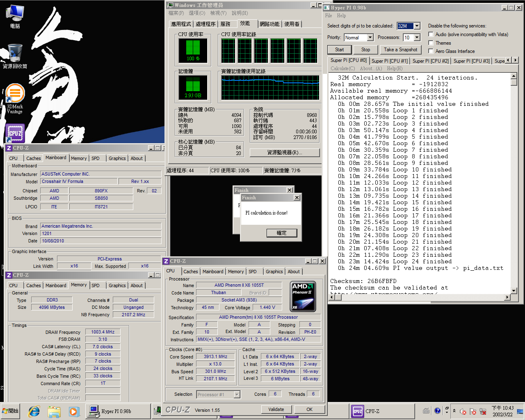
Task: Open the Processors count dropdown
Action: click(417, 37)
